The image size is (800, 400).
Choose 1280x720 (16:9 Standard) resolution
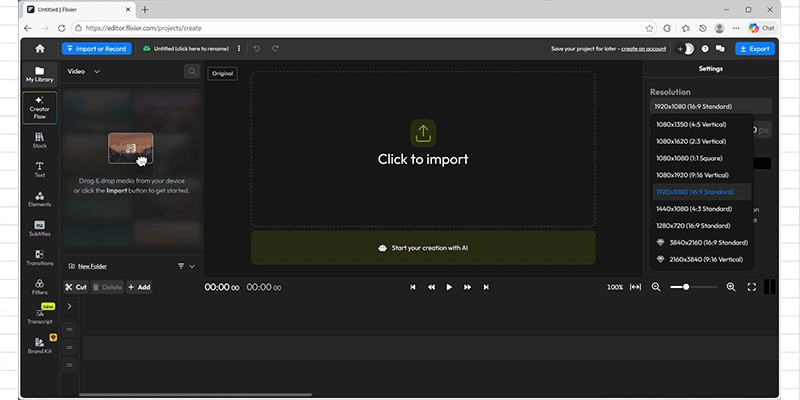point(702,226)
